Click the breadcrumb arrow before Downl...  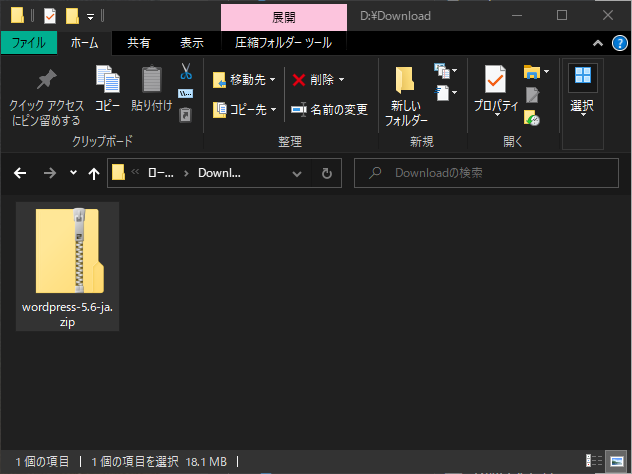coord(186,173)
